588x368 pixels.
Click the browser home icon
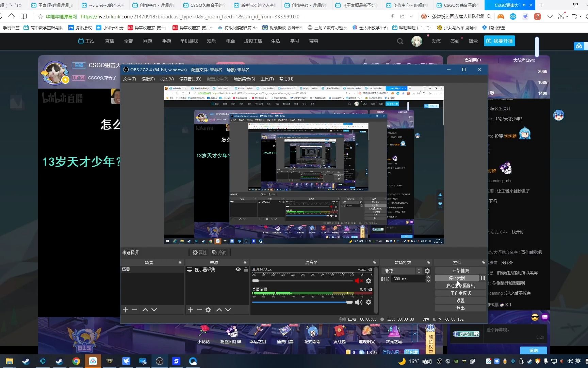pos(11,16)
